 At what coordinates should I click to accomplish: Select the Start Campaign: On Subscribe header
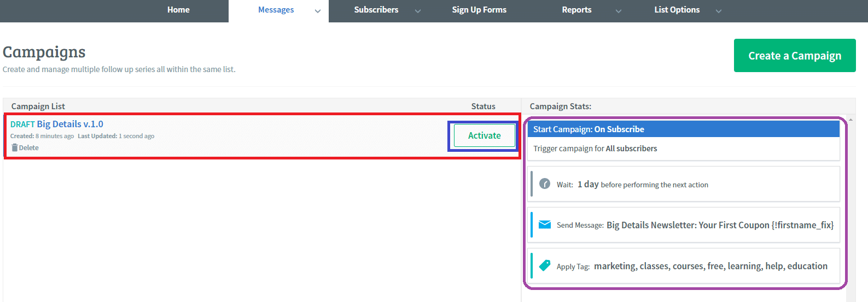click(684, 129)
